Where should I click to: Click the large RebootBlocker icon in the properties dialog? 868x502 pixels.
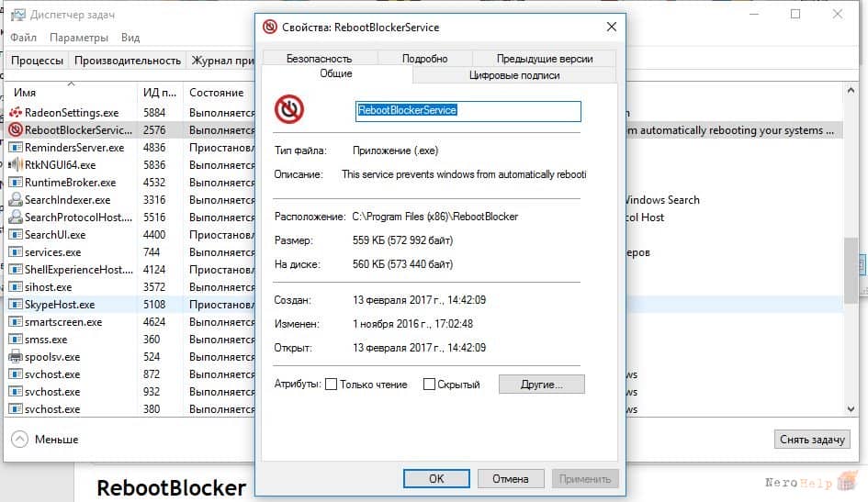289,109
